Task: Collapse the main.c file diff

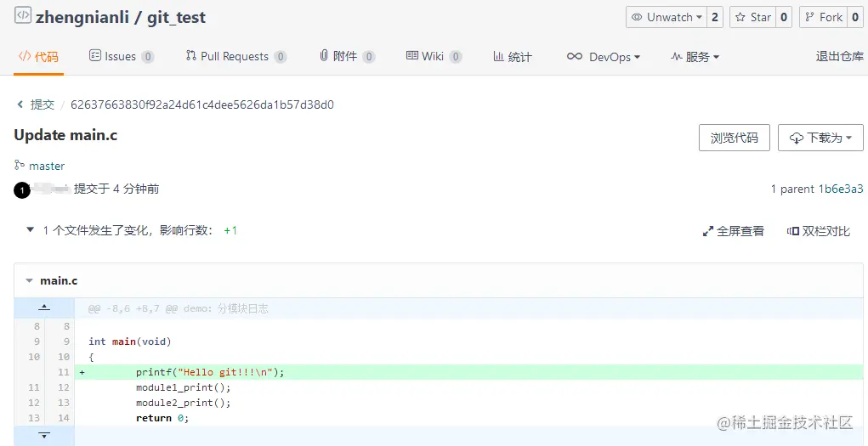Action: click(x=30, y=280)
